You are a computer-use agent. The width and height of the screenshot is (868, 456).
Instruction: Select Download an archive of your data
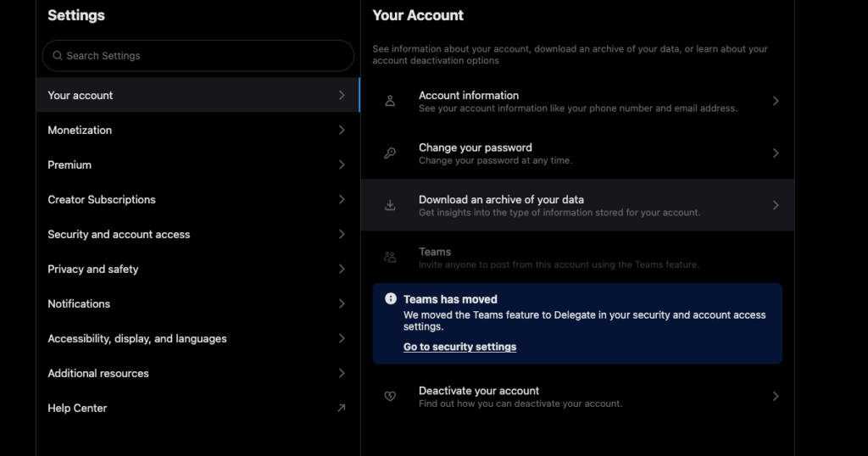click(x=577, y=205)
